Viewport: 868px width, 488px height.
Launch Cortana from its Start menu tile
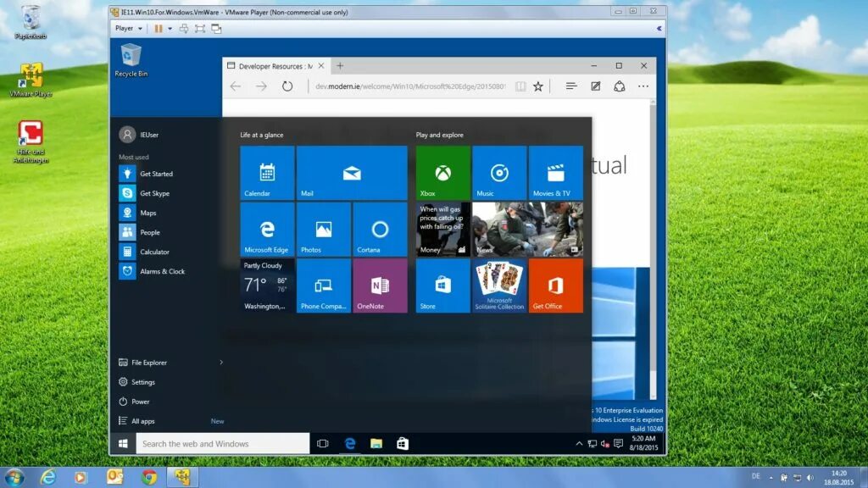click(x=379, y=229)
